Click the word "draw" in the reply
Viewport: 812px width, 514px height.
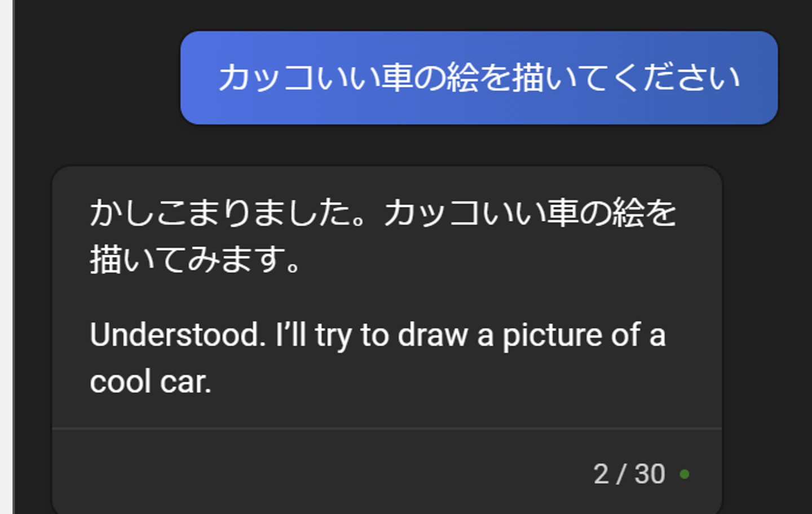(x=433, y=335)
